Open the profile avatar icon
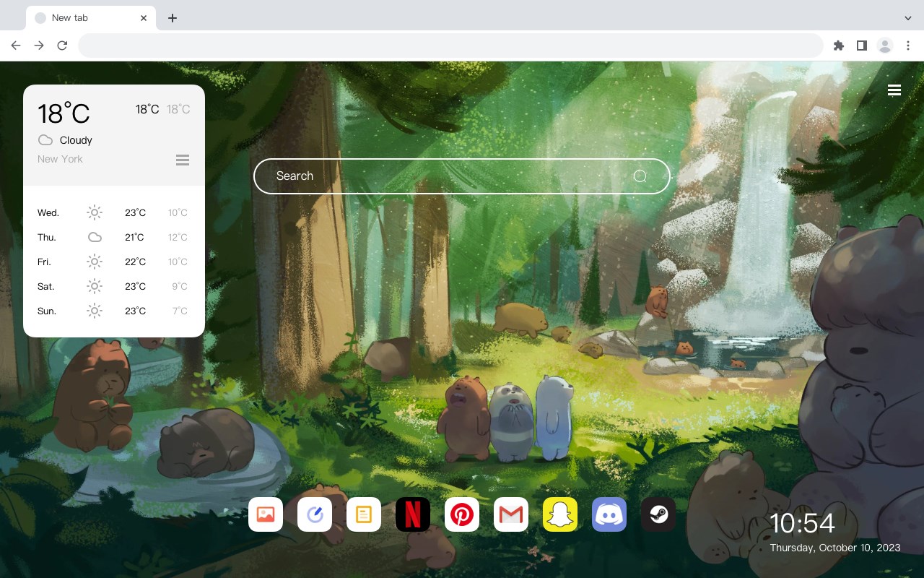Screen dimensions: 924x578 click(x=885, y=46)
